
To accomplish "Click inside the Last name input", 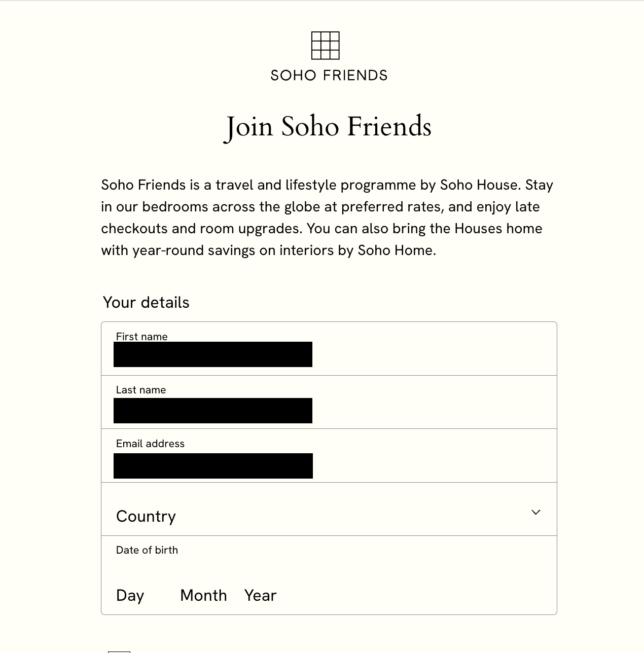I will click(212, 410).
